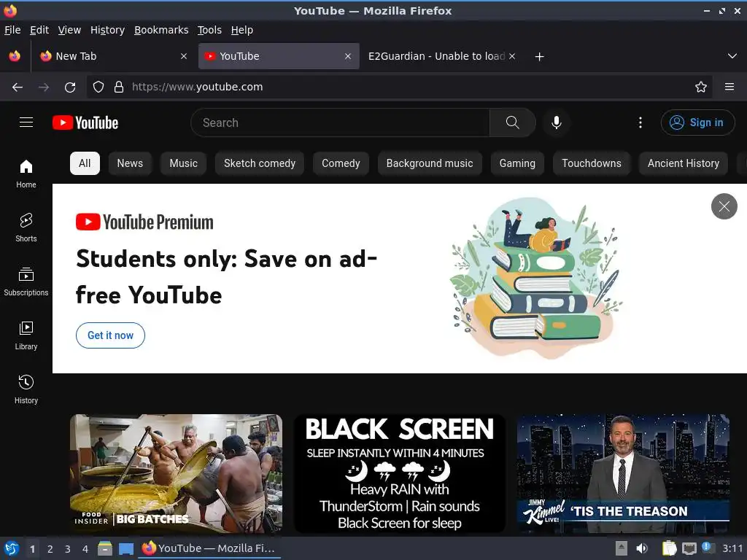The width and height of the screenshot is (747, 560).
Task: Select the News filter chip
Action: [x=130, y=163]
